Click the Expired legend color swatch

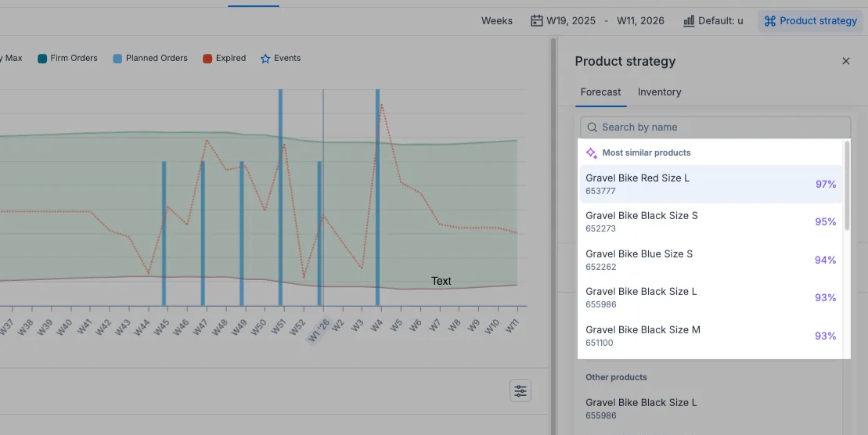pyautogui.click(x=207, y=59)
